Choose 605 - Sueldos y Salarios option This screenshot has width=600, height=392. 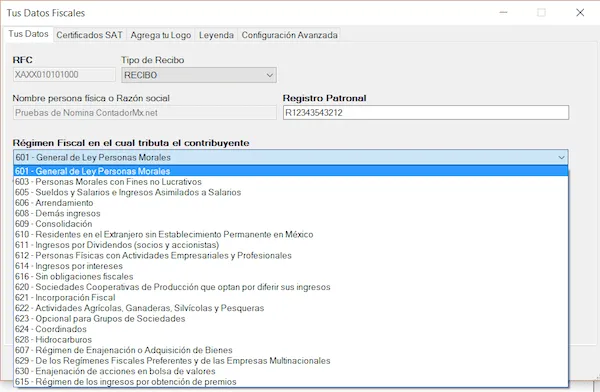click(291, 192)
